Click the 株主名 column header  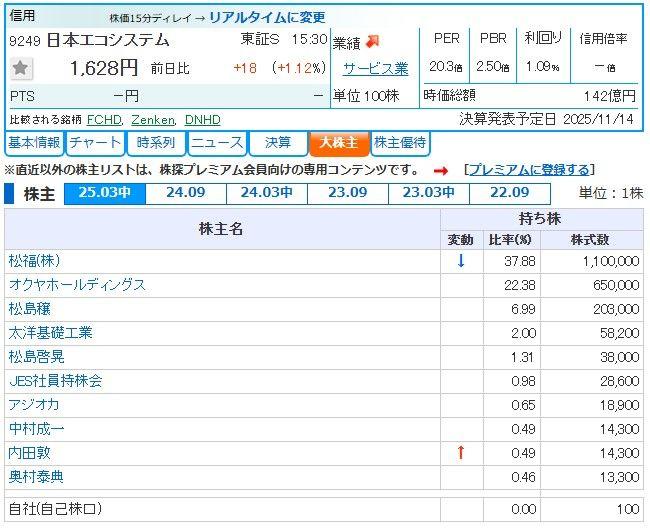221,229
